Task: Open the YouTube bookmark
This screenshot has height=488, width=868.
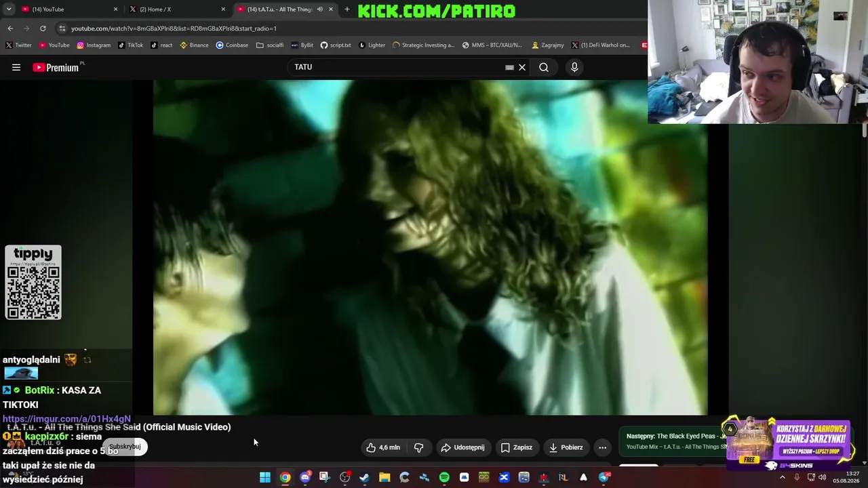Action: [54, 45]
